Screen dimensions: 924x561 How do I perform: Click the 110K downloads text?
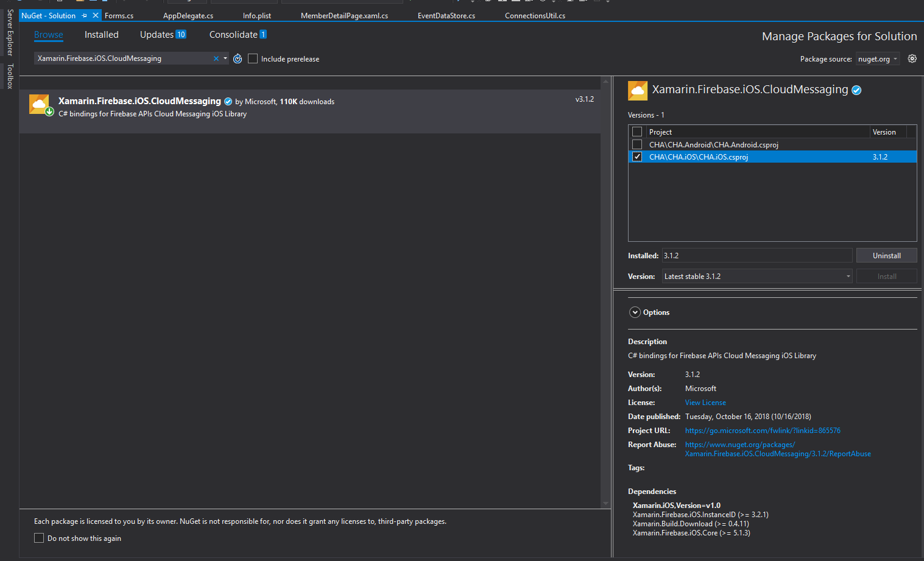click(307, 102)
